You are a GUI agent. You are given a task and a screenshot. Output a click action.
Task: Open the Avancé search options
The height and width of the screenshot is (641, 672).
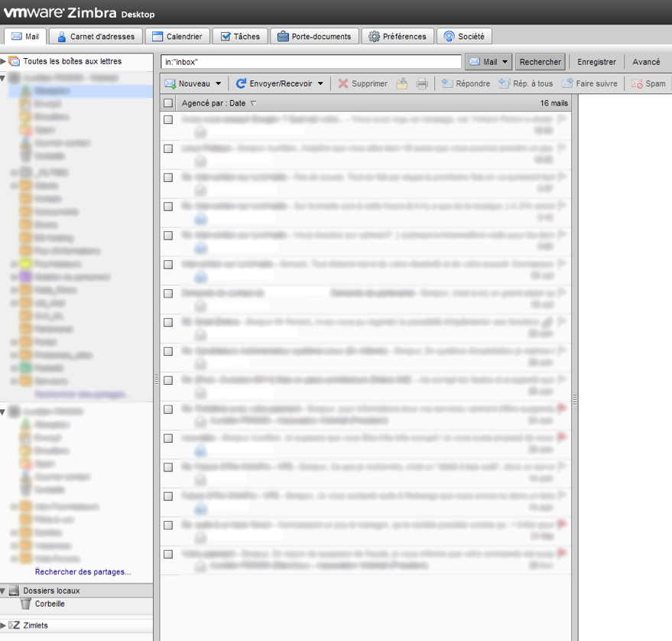(646, 62)
